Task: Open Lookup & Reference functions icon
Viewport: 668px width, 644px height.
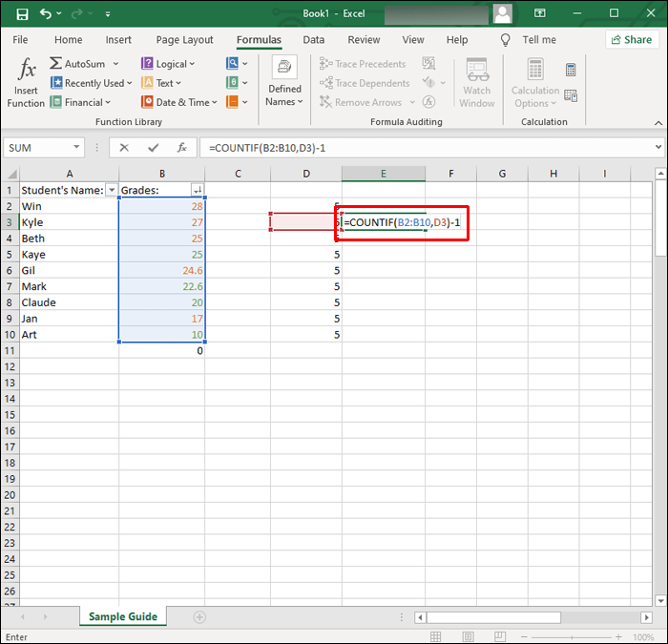Action: 237,64
